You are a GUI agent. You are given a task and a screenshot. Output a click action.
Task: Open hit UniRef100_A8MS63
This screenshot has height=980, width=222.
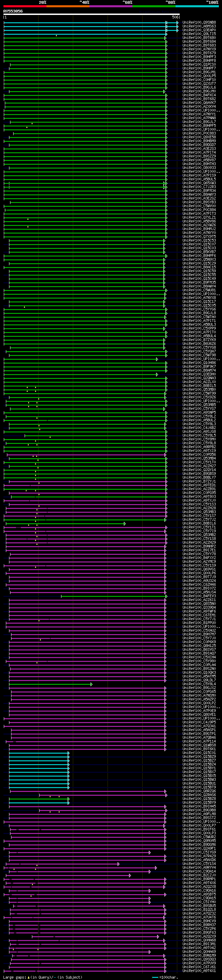point(199,26)
